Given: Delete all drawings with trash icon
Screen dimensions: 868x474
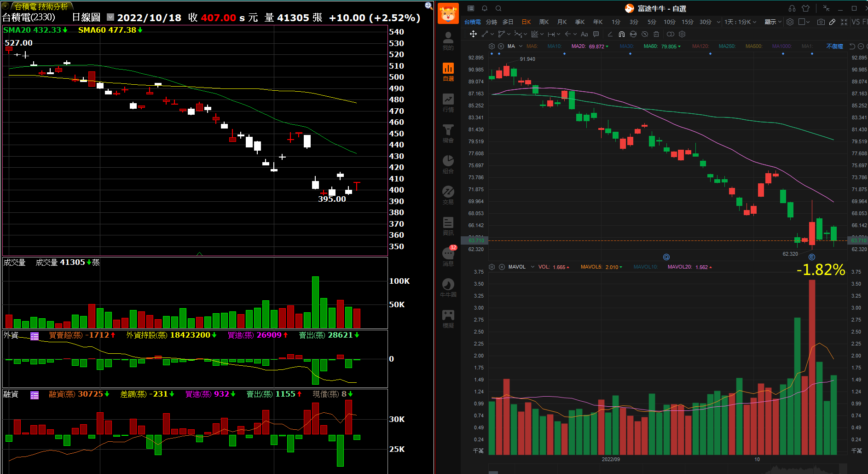Looking at the screenshot, I should click(656, 34).
